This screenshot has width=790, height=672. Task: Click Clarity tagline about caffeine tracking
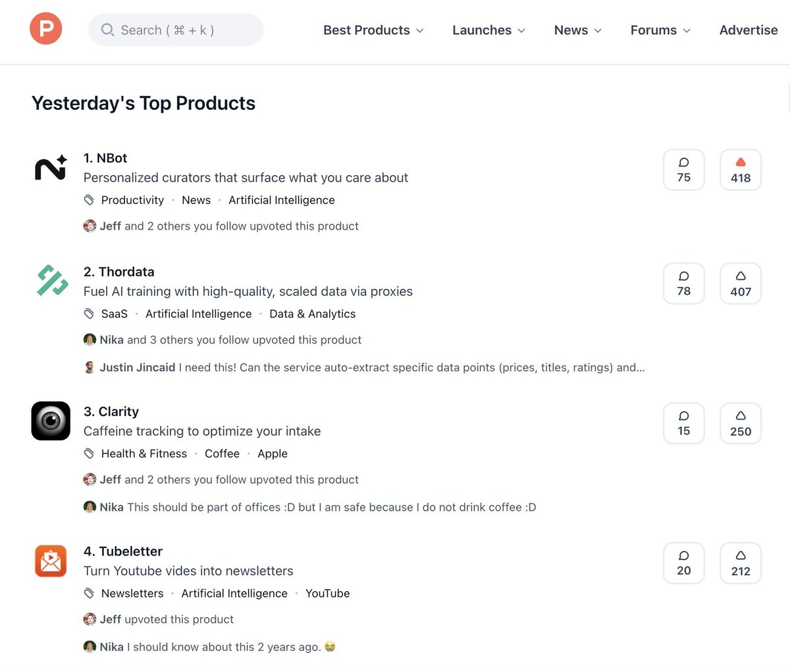click(x=202, y=431)
